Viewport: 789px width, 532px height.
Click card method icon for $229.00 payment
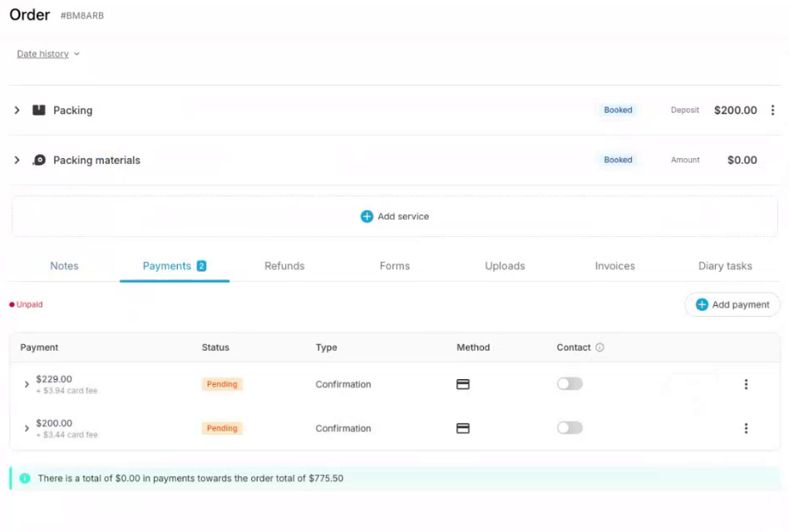[463, 385]
